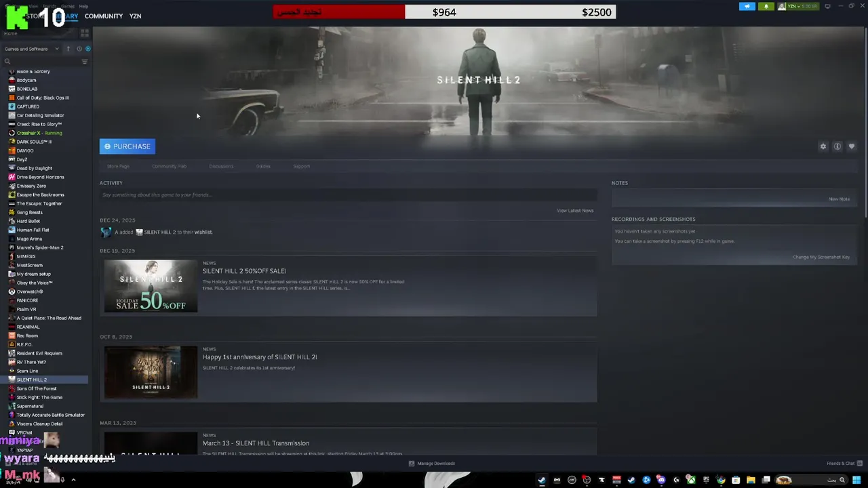Viewport: 868px width, 488px height.
Task: Click View Latest News link
Action: pyautogui.click(x=575, y=211)
